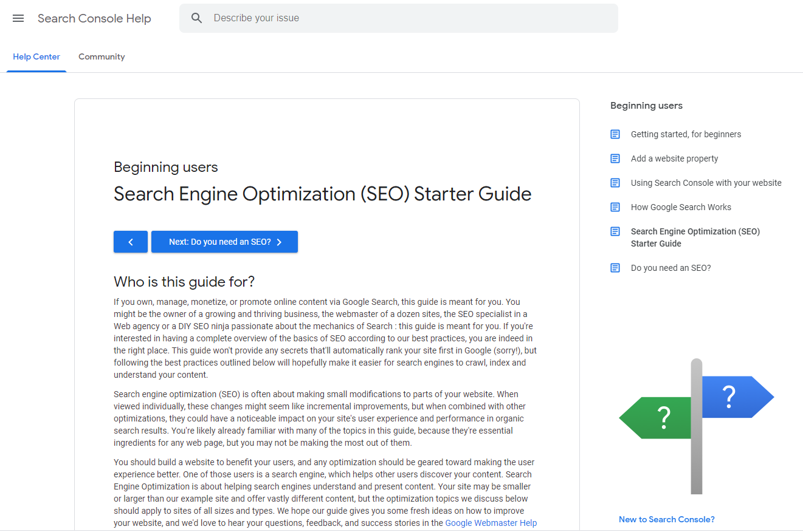Click document icon beside SEO Starter Guide

pyautogui.click(x=615, y=231)
